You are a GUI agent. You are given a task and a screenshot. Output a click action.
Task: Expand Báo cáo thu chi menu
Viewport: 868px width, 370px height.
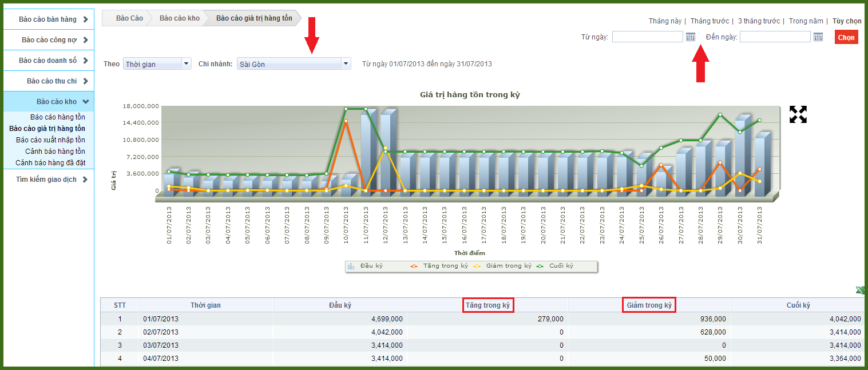47,81
